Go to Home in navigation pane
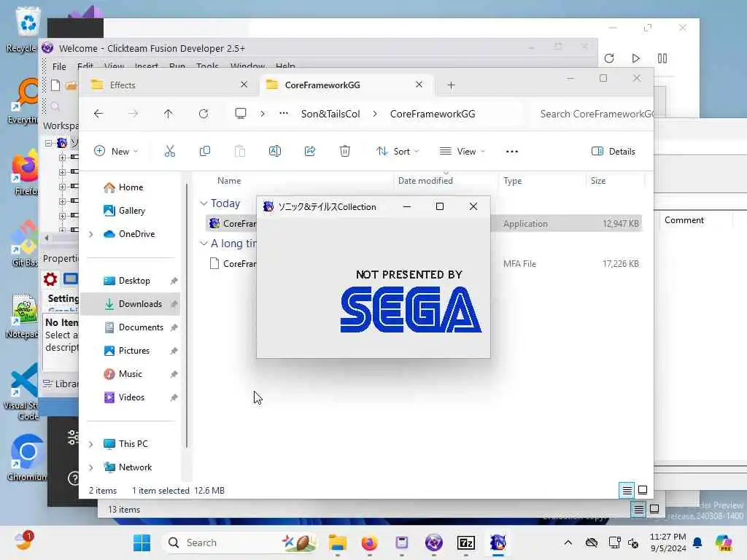The height and width of the screenshot is (560, 747). coord(131,187)
